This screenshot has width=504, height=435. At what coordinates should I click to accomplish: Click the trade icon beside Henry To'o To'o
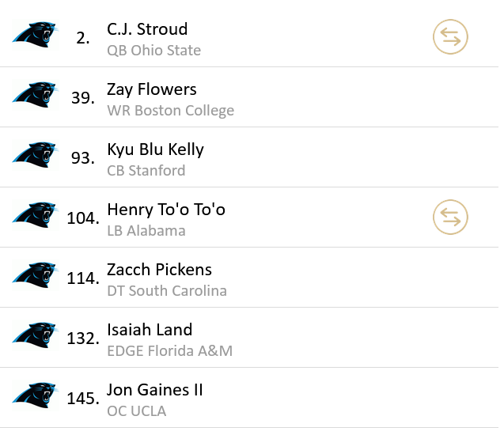(x=450, y=217)
